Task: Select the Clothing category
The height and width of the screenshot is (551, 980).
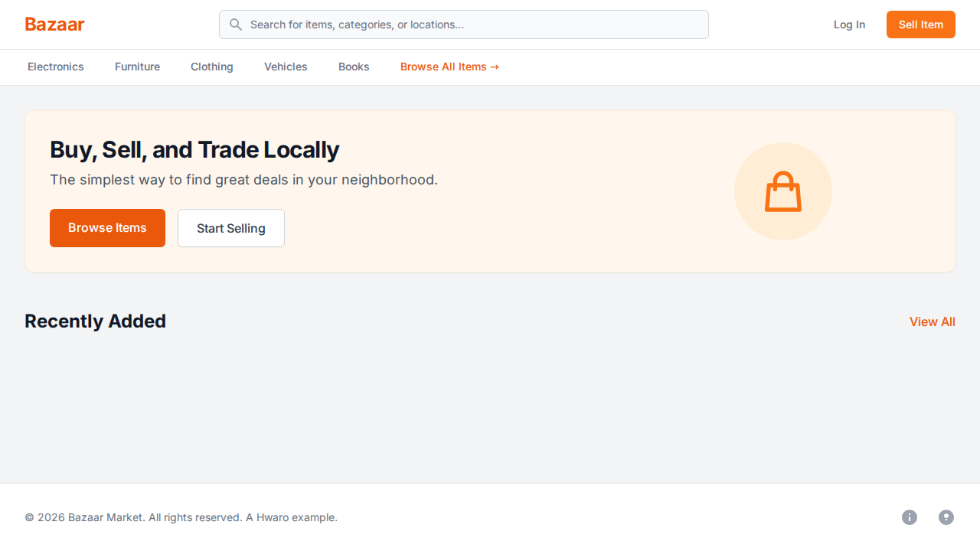Action: click(212, 67)
